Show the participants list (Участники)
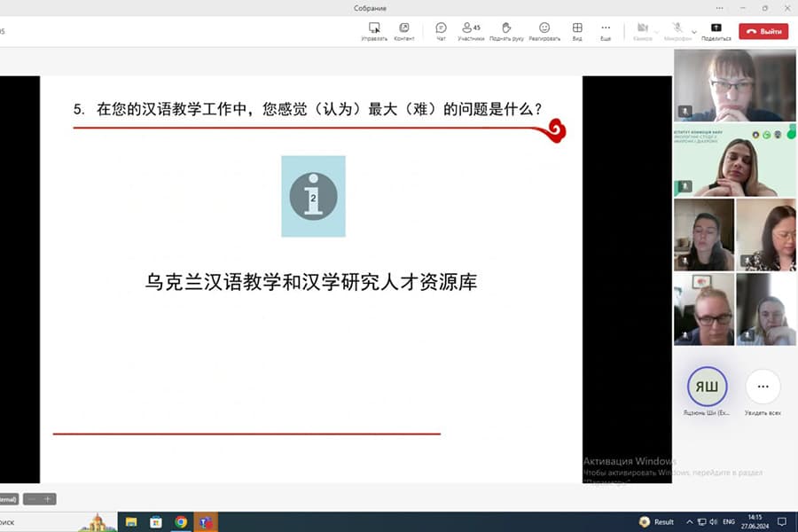This screenshot has height=532, width=798. pos(471,31)
